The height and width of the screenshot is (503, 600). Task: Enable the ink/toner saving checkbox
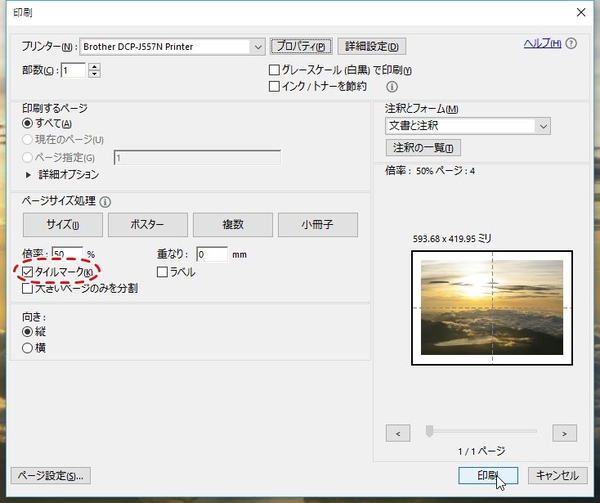(x=274, y=86)
